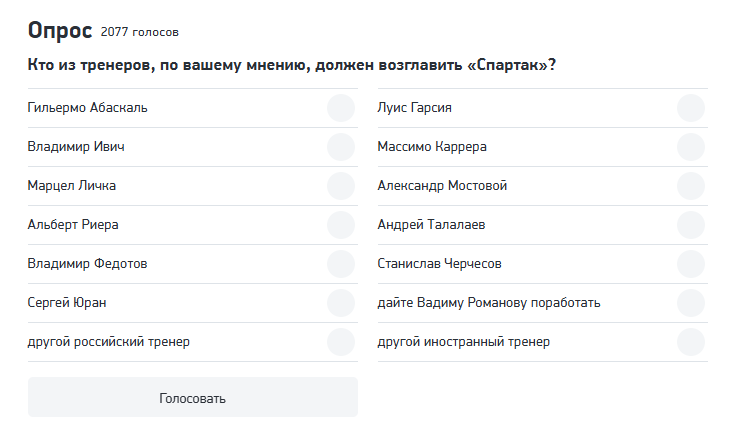Image resolution: width=731 pixels, height=430 pixels.
Task: Click the Опрос heading
Action: click(x=60, y=31)
